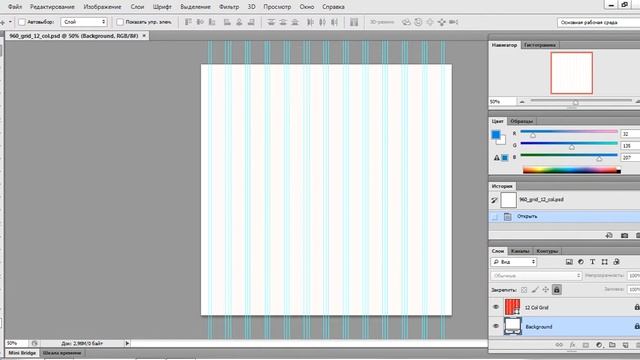
Task: Hide the Background layer eye icon
Action: pos(496,326)
